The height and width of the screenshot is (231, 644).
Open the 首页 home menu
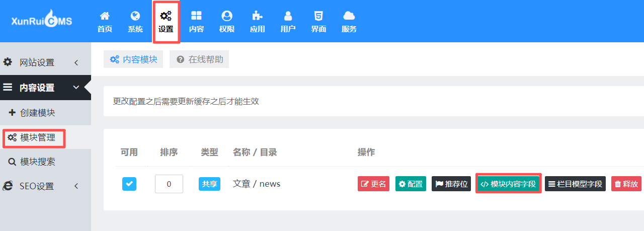click(105, 22)
